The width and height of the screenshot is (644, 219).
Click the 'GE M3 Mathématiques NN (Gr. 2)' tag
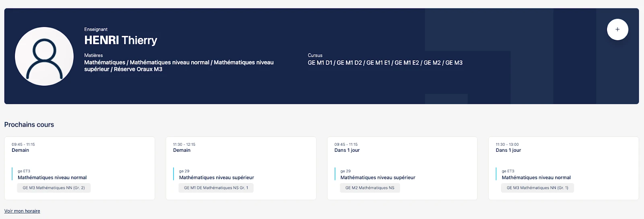pyautogui.click(x=54, y=188)
